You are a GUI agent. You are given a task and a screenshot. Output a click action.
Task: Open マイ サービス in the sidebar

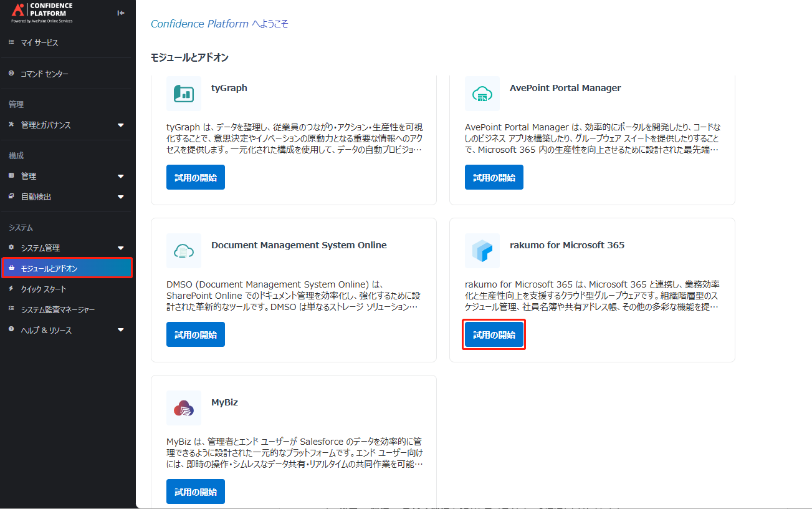point(68,43)
